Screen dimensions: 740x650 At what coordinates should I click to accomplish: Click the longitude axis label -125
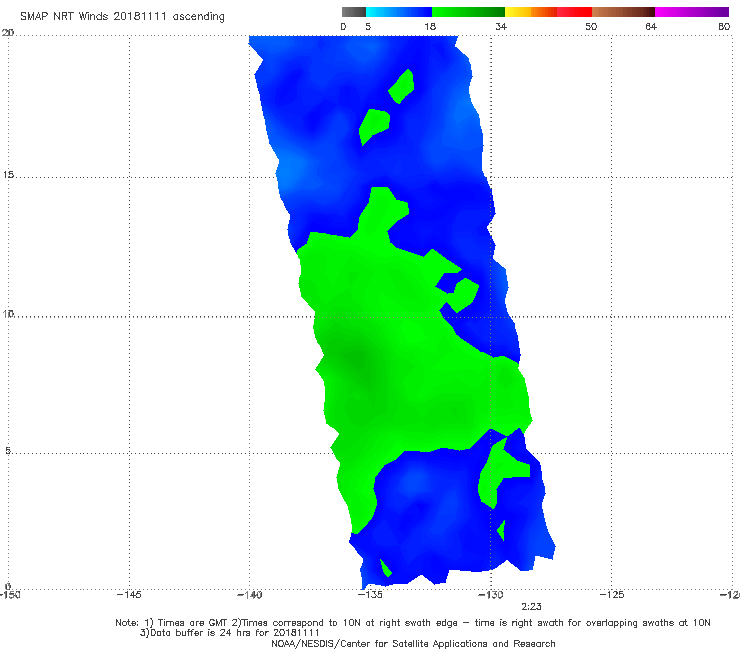pos(612,595)
